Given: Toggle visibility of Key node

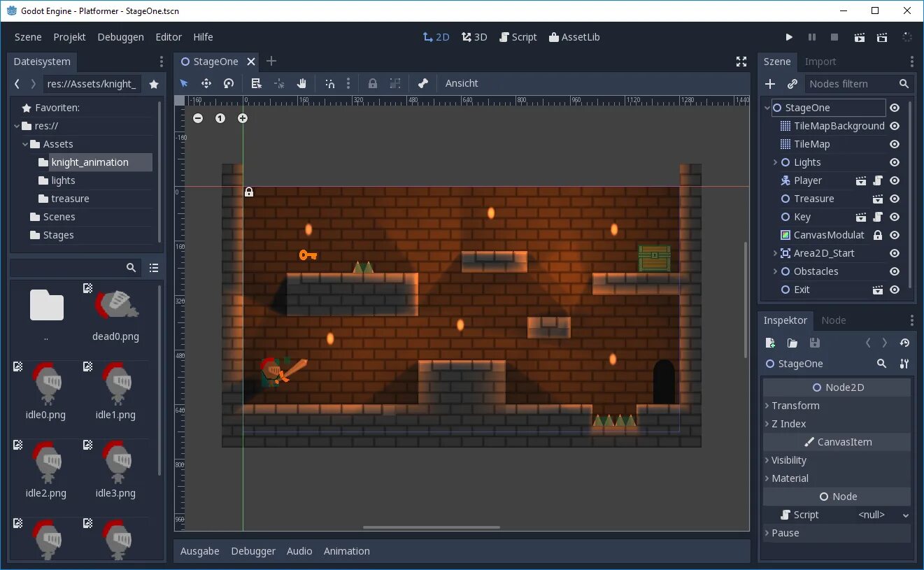Looking at the screenshot, I should click(894, 217).
